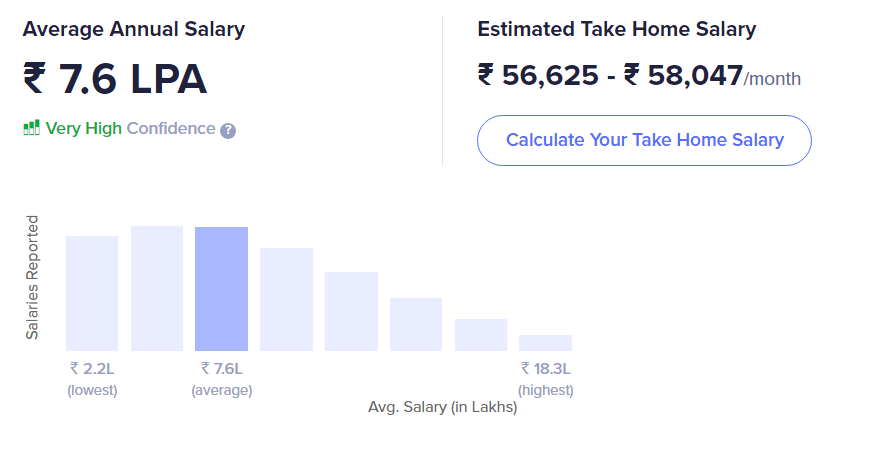Select the ₹ 56,625 - ₹ 58,047 range text
Screen dimensions: 883x457
[610, 75]
